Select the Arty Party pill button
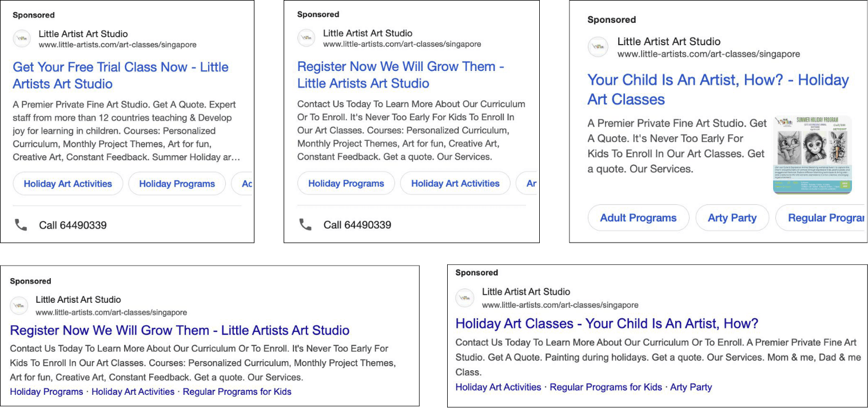This screenshot has width=868, height=408. tap(732, 217)
